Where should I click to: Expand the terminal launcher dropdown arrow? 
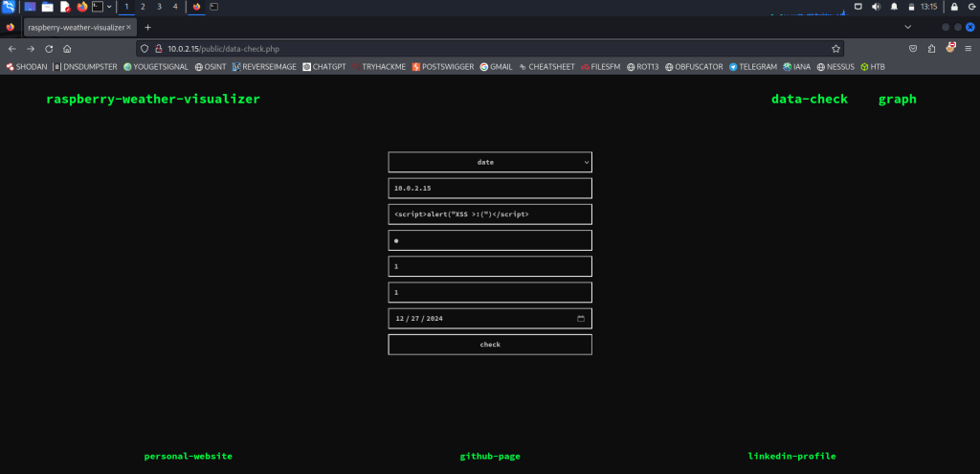(109, 7)
